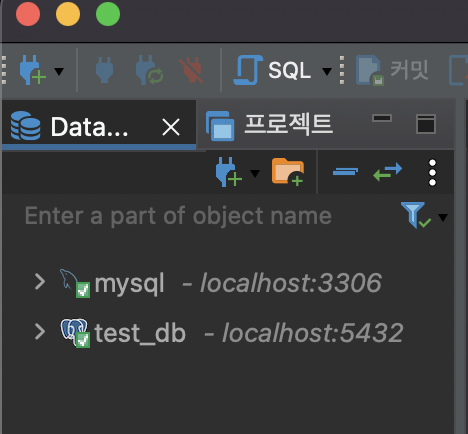Expand the test_db connection node
Screen dimensions: 468x434
[40, 332]
